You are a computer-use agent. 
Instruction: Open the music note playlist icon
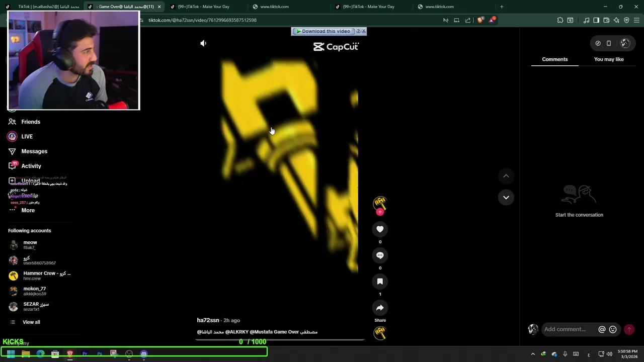586,20
